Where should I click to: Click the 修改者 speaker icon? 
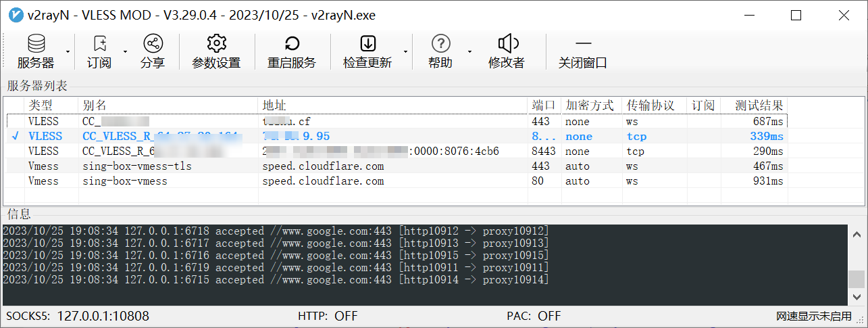pyautogui.click(x=507, y=45)
